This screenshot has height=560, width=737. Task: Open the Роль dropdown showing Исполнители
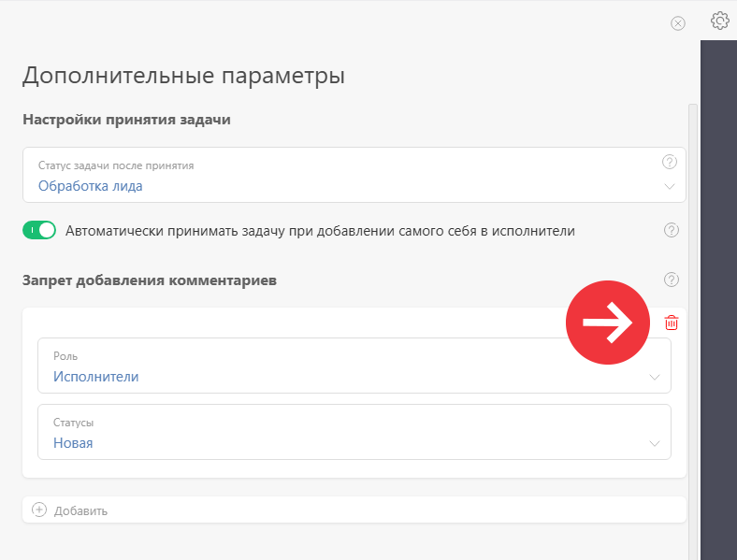click(x=354, y=366)
